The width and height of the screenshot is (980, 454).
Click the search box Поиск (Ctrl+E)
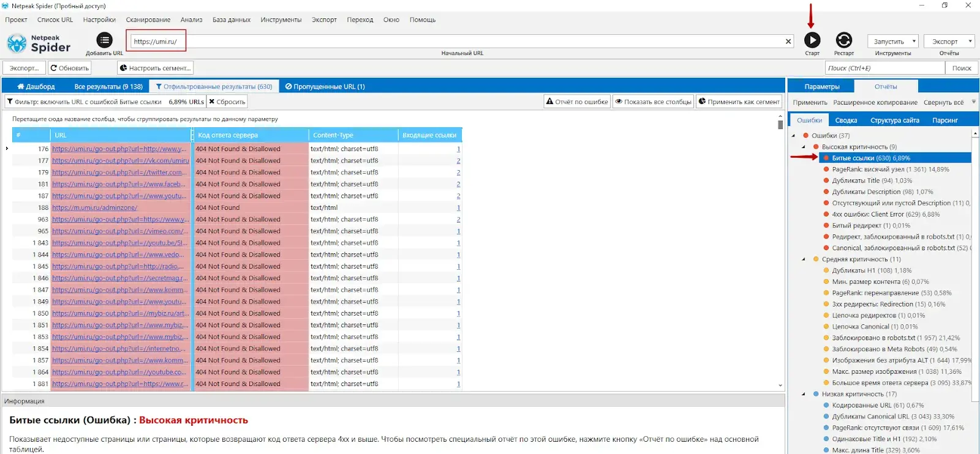coord(885,68)
